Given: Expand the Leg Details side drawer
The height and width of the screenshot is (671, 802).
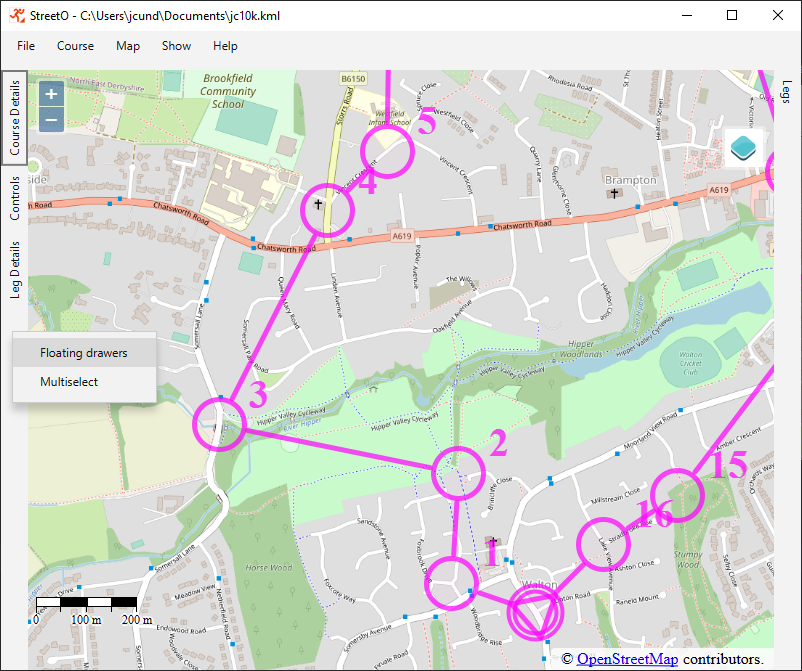Looking at the screenshot, I should pyautogui.click(x=15, y=269).
